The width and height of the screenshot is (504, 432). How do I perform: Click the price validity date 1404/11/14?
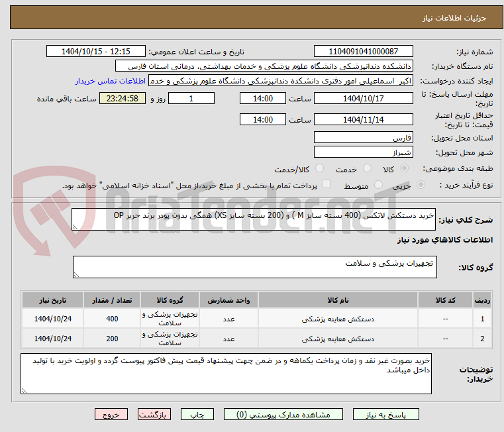363,120
